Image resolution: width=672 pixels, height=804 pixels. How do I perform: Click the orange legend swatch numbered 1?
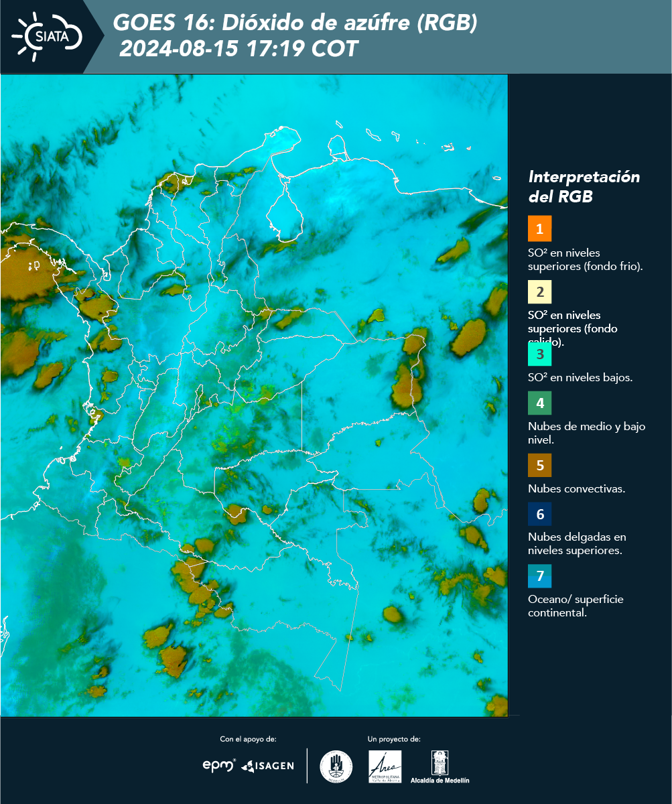(539, 228)
